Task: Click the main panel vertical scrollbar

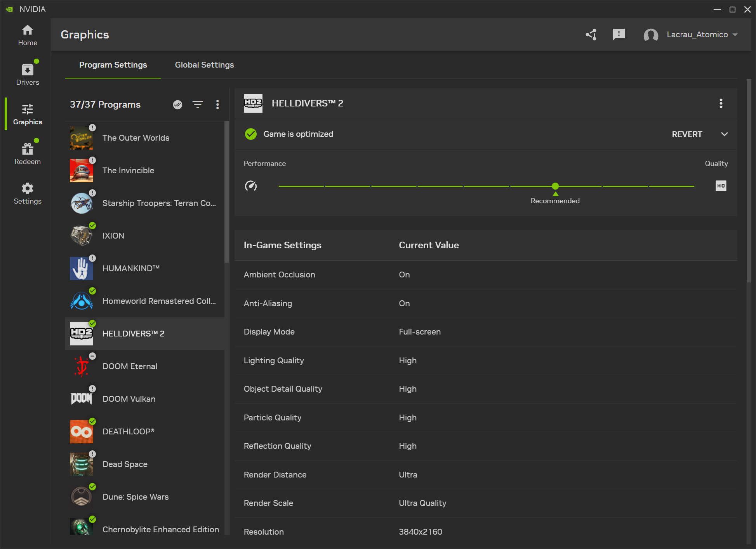Action: tap(749, 180)
